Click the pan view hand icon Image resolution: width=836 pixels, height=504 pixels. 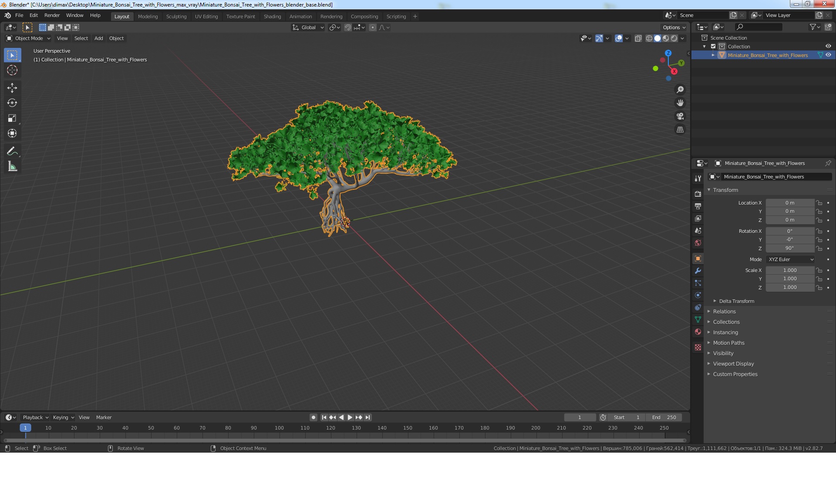click(x=680, y=103)
